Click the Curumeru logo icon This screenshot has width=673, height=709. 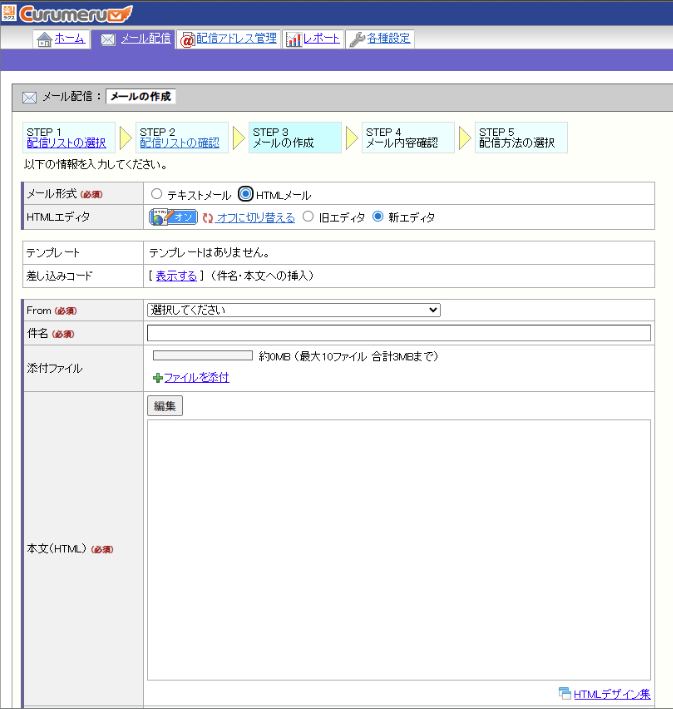pos(9,13)
